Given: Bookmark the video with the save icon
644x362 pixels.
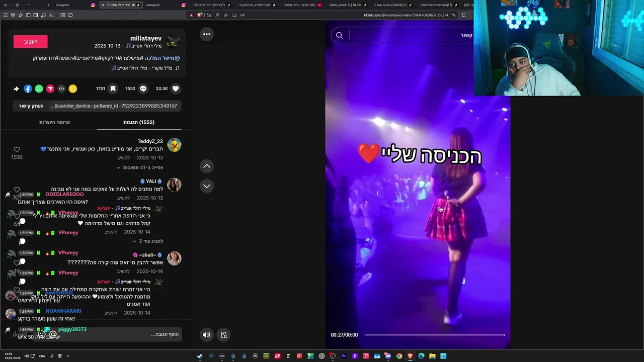Looking at the screenshot, I should click(x=113, y=88).
